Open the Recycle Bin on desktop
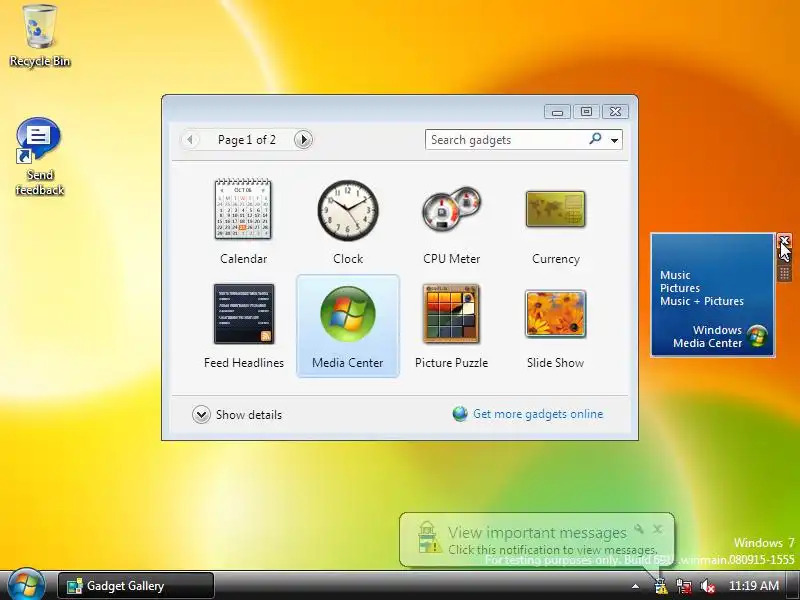Viewport: 800px width, 600px height. pos(40,36)
